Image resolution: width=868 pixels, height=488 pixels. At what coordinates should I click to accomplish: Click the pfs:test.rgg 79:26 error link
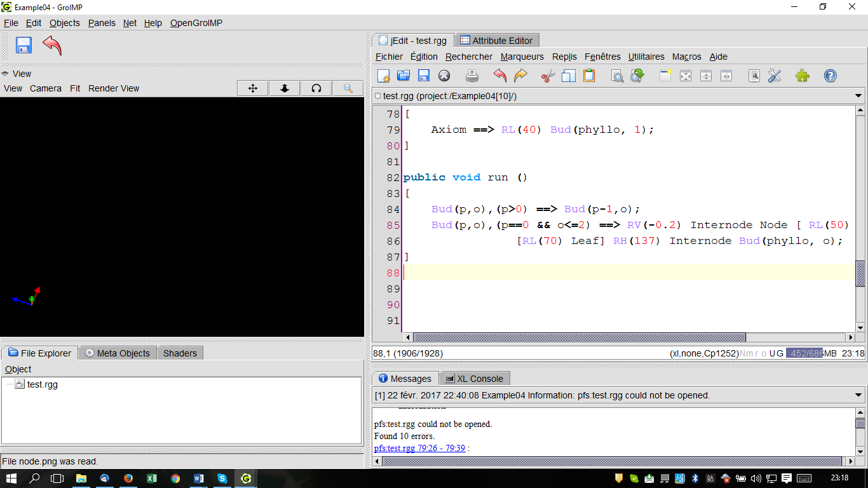419,448
